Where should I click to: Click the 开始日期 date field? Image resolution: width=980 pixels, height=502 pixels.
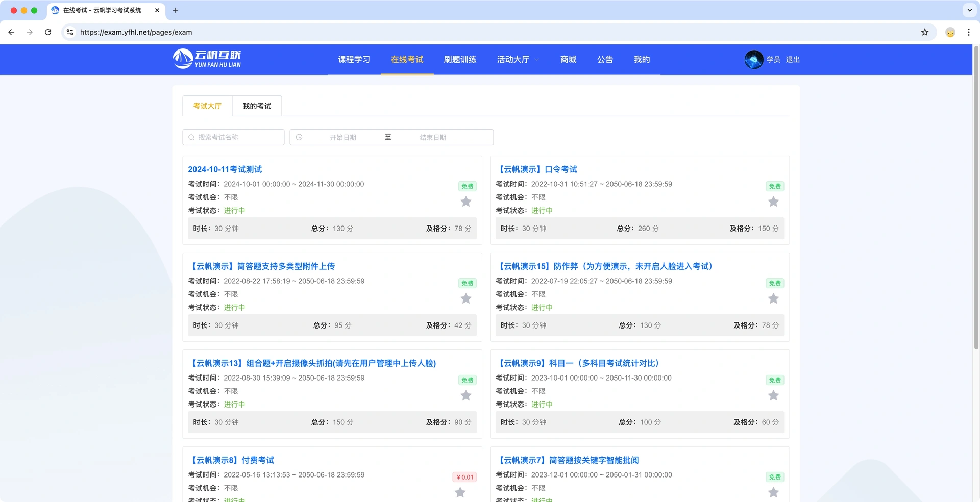343,137
